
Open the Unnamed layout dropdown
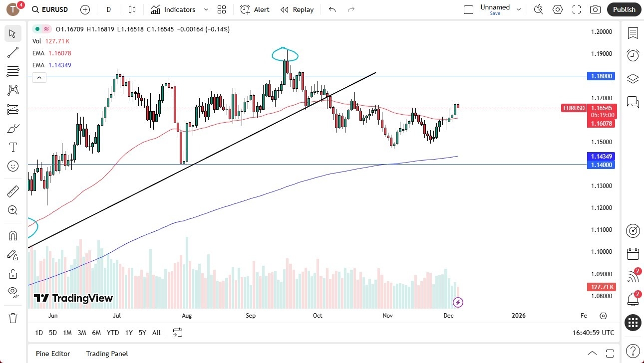(519, 8)
